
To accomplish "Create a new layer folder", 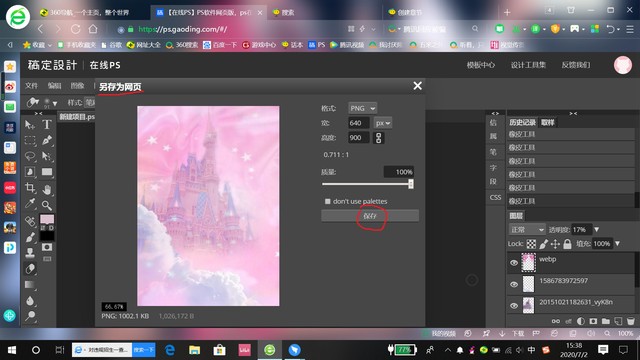I will pyautogui.click(x=606, y=321).
